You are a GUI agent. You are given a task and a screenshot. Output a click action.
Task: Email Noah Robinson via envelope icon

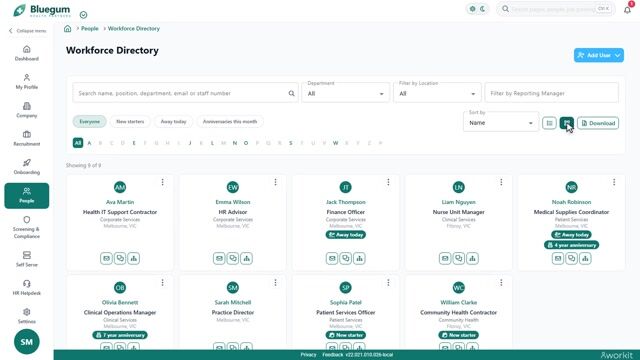point(558,258)
